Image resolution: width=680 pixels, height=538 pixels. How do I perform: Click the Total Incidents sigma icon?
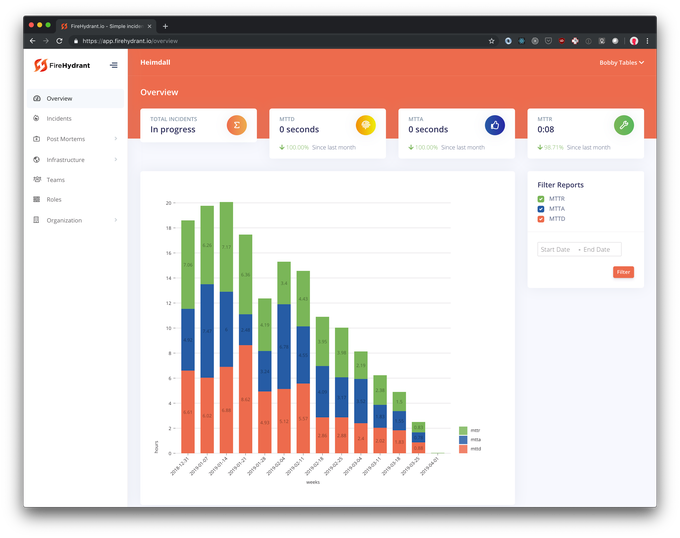(237, 125)
